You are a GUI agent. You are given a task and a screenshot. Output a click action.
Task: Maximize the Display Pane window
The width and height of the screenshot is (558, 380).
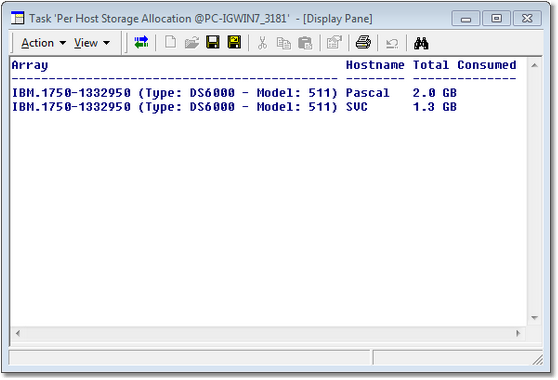click(x=496, y=18)
